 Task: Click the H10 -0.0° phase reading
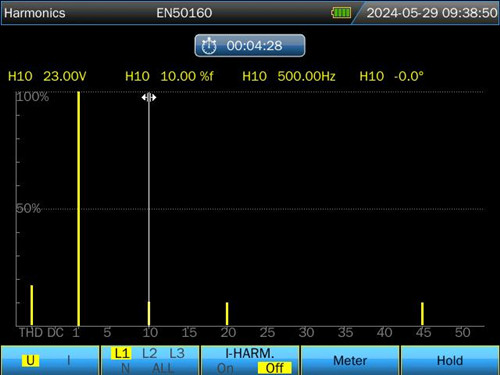click(x=391, y=76)
